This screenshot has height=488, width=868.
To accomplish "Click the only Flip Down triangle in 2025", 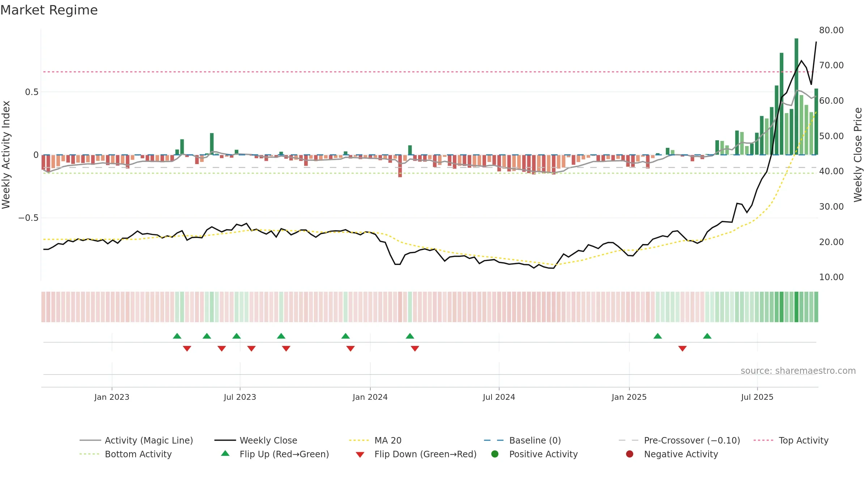I will 682,348.
